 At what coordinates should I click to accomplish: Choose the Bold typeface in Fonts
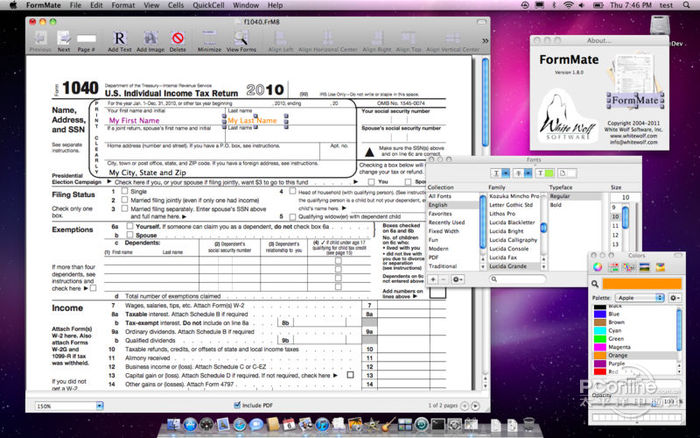[x=556, y=205]
